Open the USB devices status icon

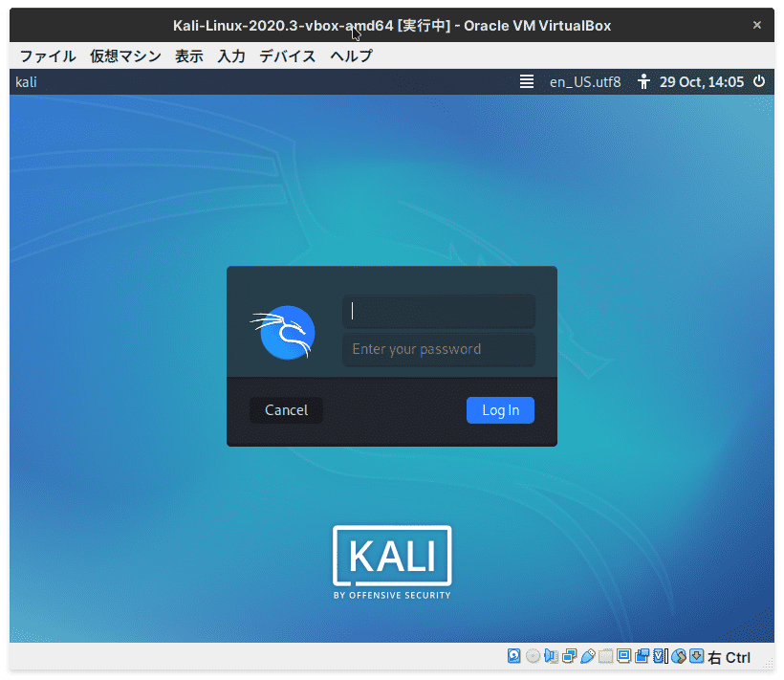tap(587, 656)
